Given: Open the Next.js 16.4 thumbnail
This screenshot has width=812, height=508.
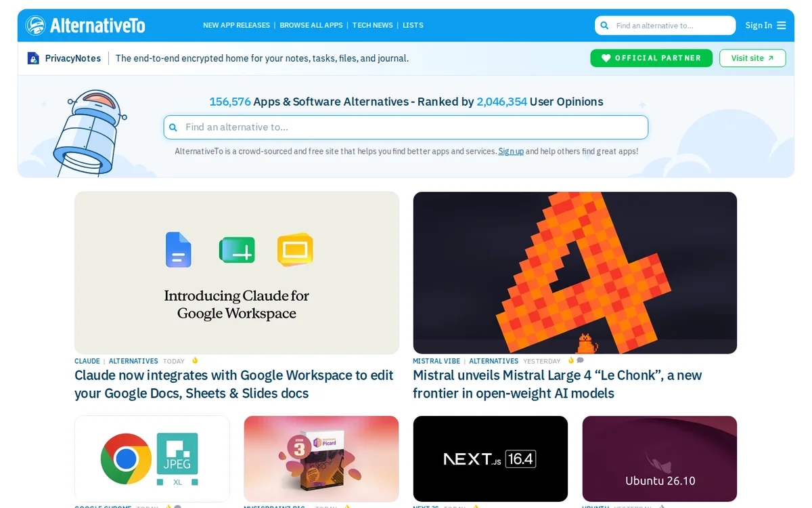Looking at the screenshot, I should click(491, 459).
